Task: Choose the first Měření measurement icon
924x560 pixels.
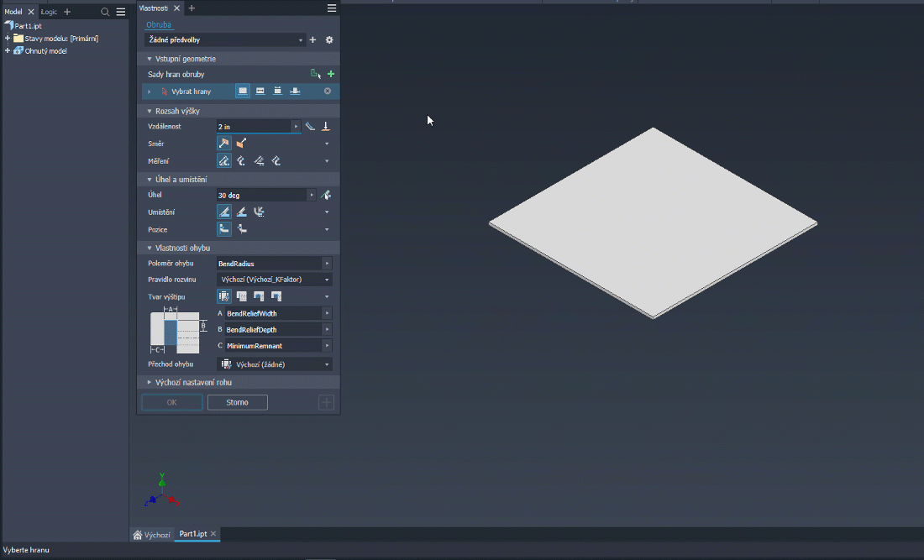Action: pyautogui.click(x=224, y=160)
